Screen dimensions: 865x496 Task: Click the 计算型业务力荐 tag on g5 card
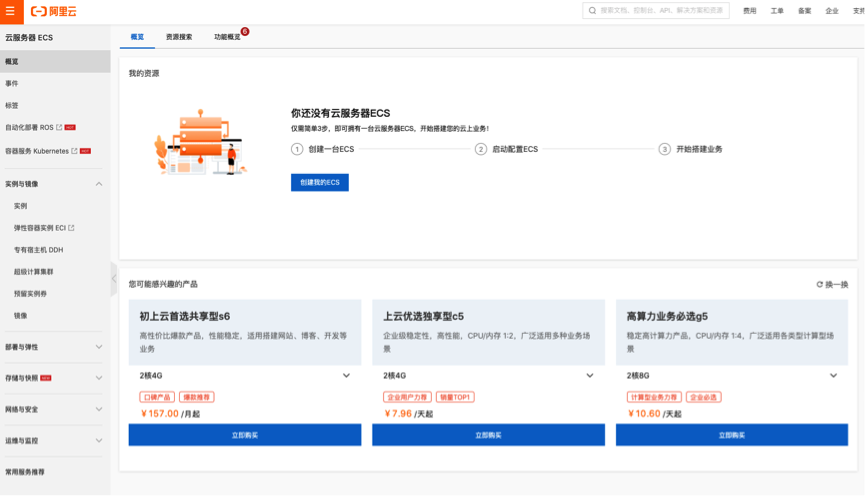(x=654, y=397)
